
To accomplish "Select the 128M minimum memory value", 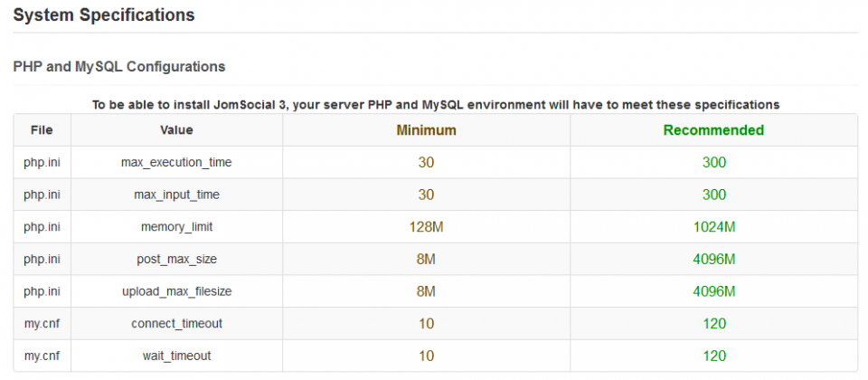I will [x=426, y=226].
